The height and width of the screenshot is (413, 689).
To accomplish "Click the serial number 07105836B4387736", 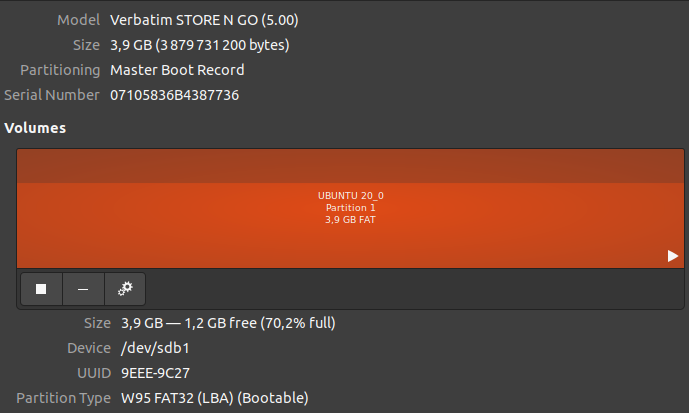I will (x=174, y=95).
